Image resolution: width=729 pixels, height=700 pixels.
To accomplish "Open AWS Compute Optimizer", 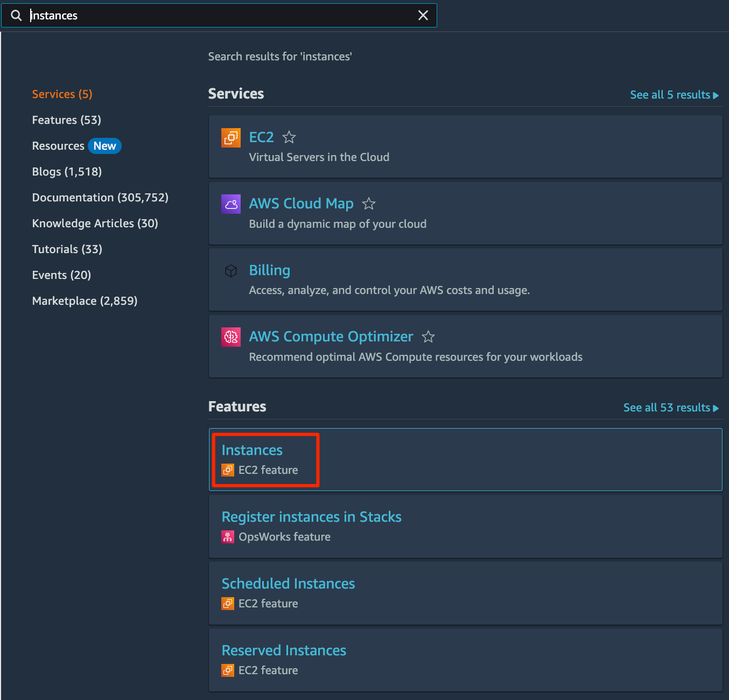I will pos(331,337).
